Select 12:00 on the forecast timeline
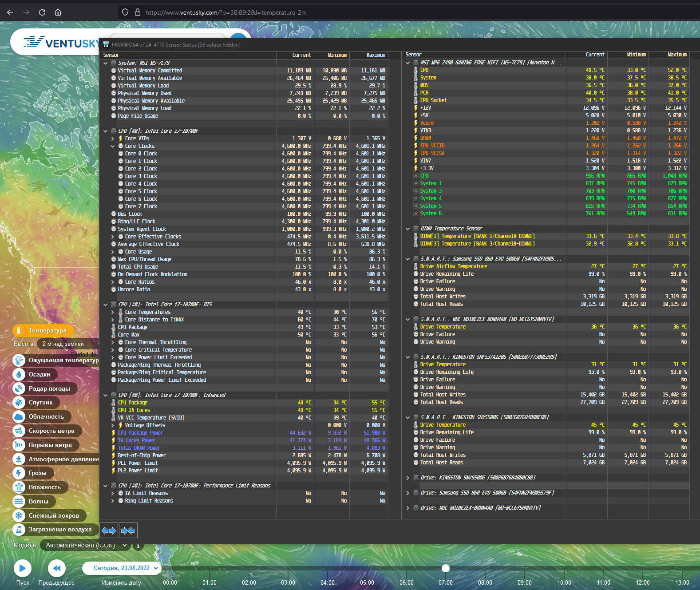Viewport: 700px width, 590px height. [643, 582]
